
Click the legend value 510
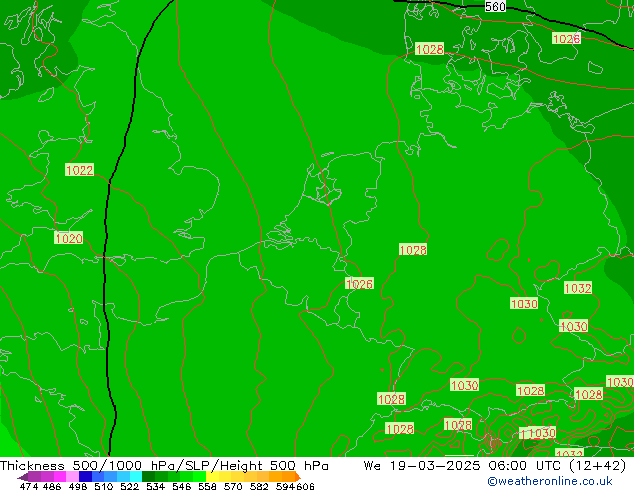pos(104,486)
